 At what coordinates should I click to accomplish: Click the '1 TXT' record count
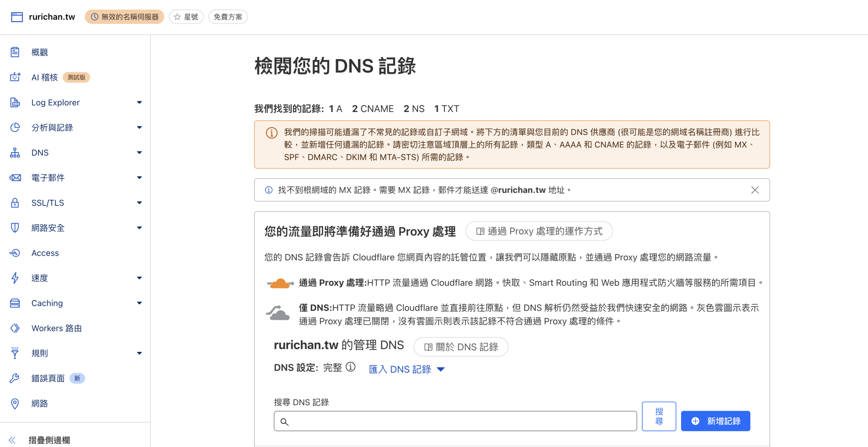447,109
